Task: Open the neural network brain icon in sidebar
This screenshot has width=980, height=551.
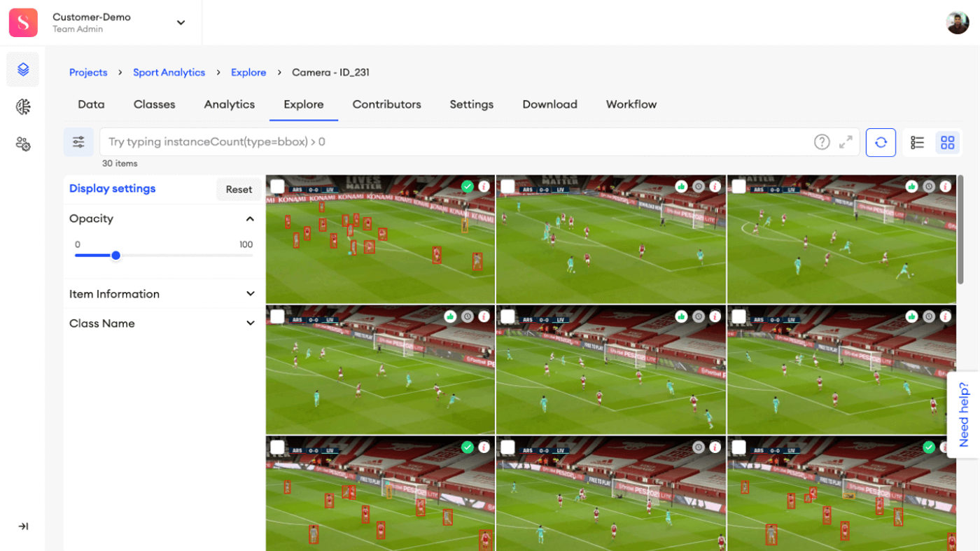Action: [23, 106]
